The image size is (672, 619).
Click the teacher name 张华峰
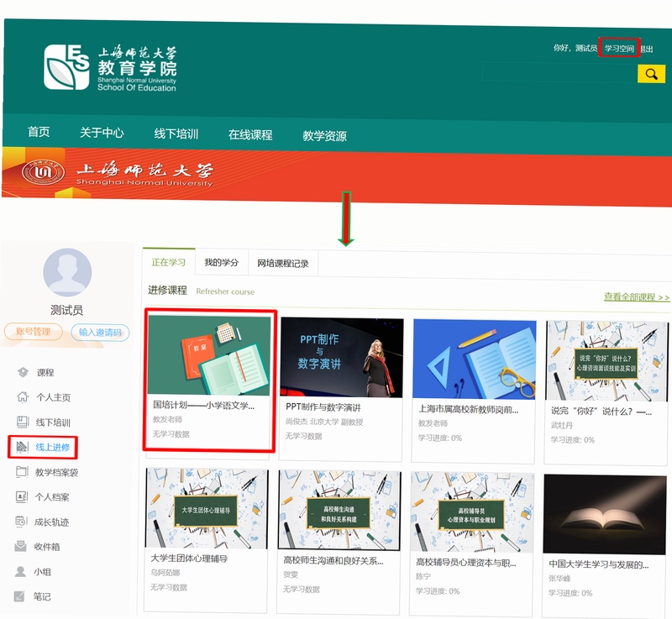[559, 579]
